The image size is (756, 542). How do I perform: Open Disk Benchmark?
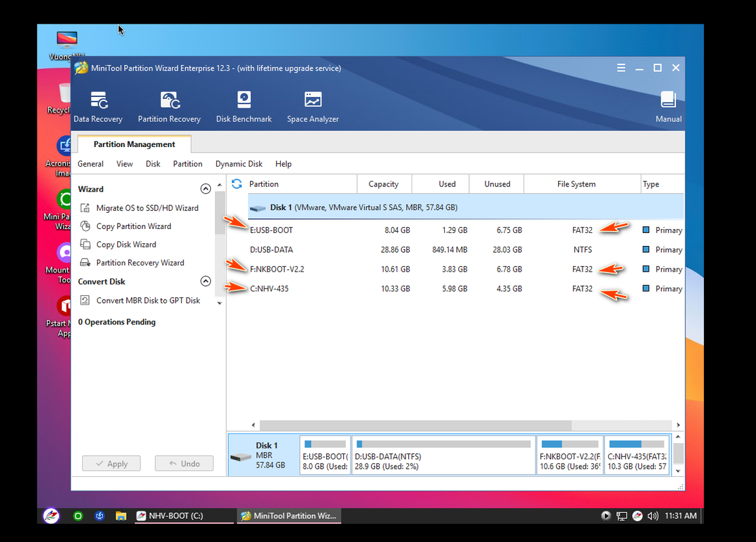pos(244,106)
